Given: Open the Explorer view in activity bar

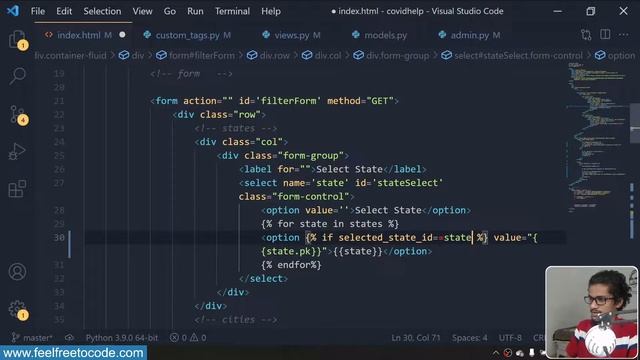Looking at the screenshot, I should point(18,40).
